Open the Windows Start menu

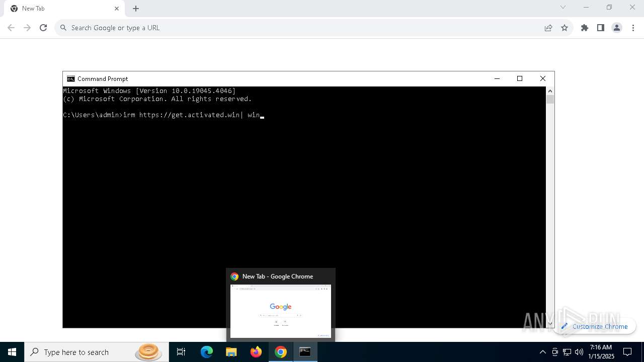click(12, 352)
